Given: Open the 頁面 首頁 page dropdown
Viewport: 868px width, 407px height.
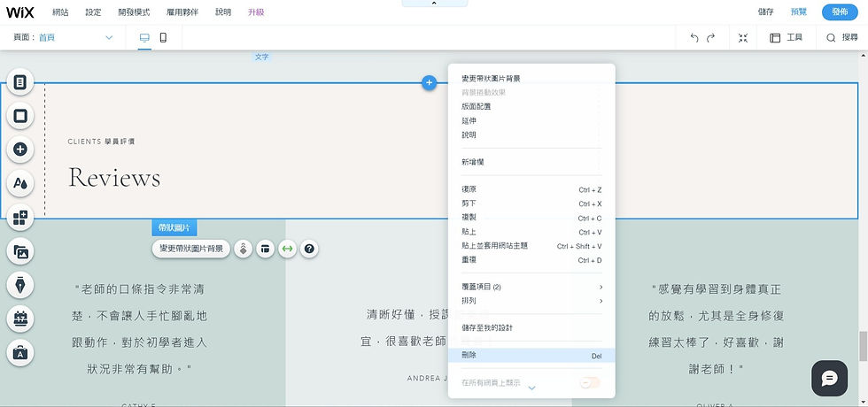Looking at the screenshot, I should click(x=63, y=37).
